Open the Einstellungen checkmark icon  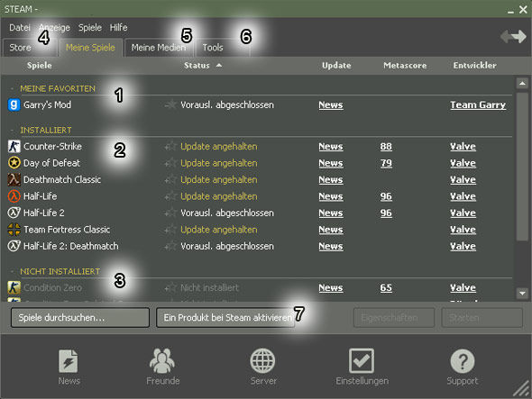(x=362, y=360)
